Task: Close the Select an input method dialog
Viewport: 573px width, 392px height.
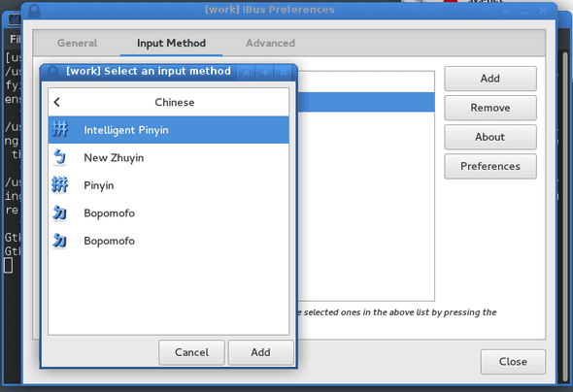Action: [x=284, y=73]
